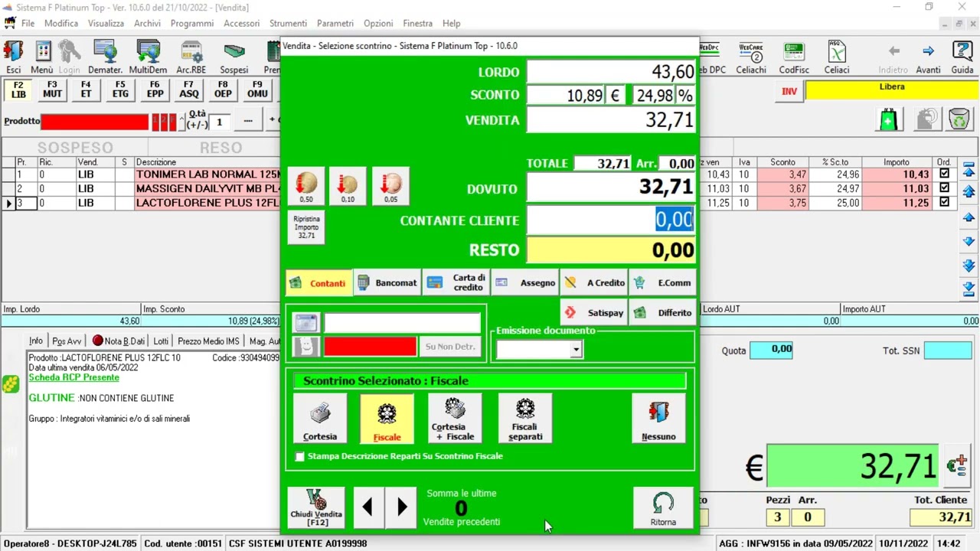Select the Contanti payment tab
Image resolution: width=980 pixels, height=551 pixels.
[x=319, y=283]
